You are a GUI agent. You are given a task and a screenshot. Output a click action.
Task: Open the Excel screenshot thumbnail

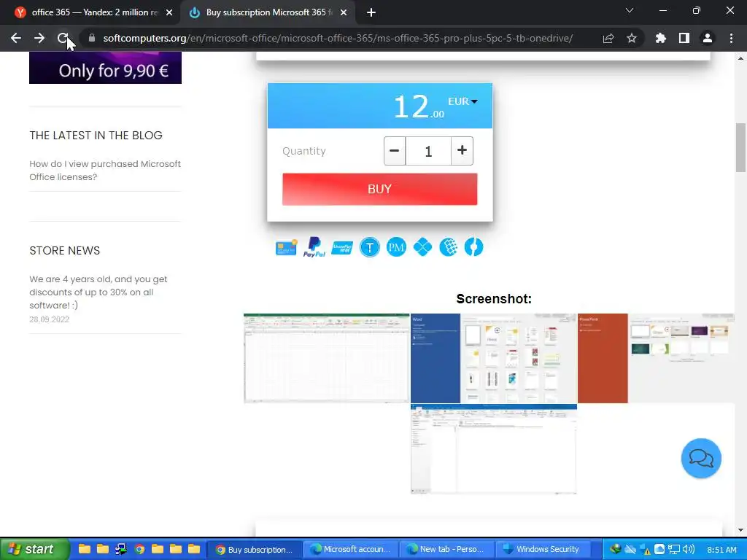(x=326, y=358)
